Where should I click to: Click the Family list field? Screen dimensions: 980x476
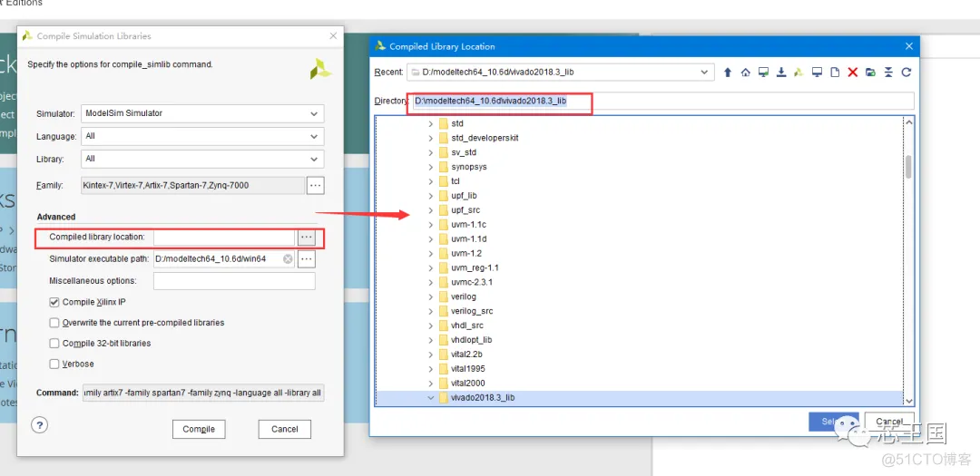pyautogui.click(x=192, y=185)
